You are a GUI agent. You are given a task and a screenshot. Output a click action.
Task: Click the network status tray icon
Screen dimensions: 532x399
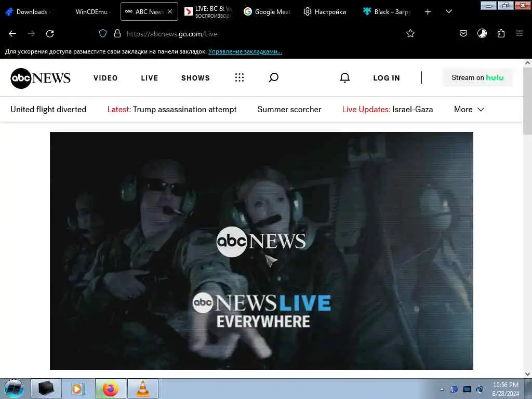[x=480, y=390]
